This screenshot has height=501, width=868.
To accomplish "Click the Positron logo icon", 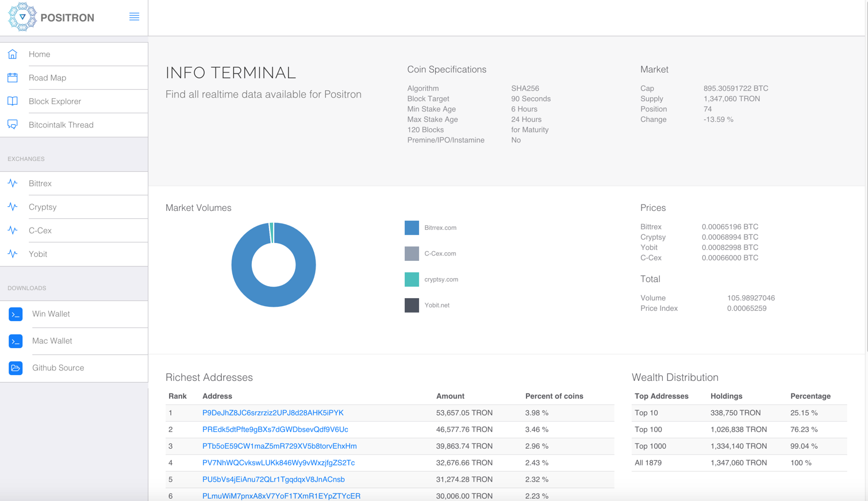I will [x=22, y=17].
